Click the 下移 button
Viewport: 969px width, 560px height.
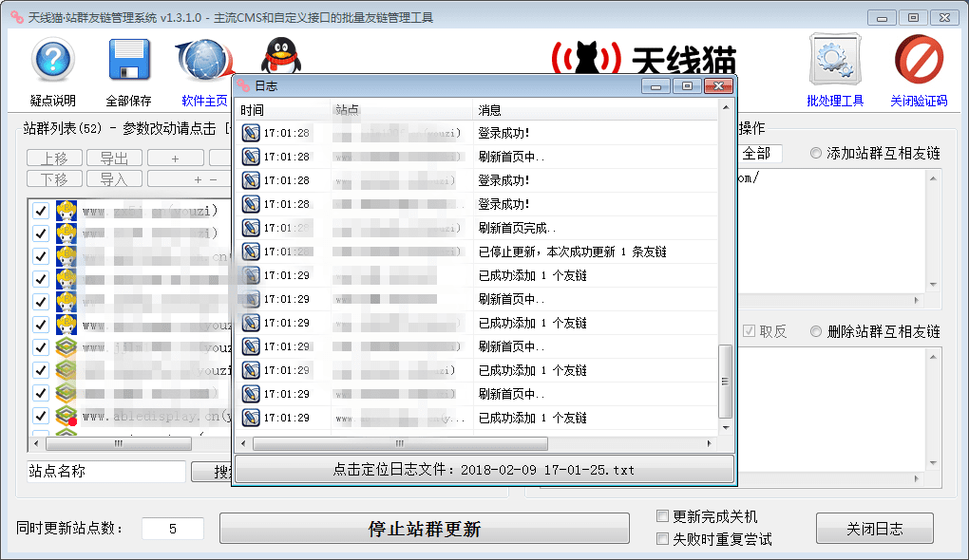(54, 179)
